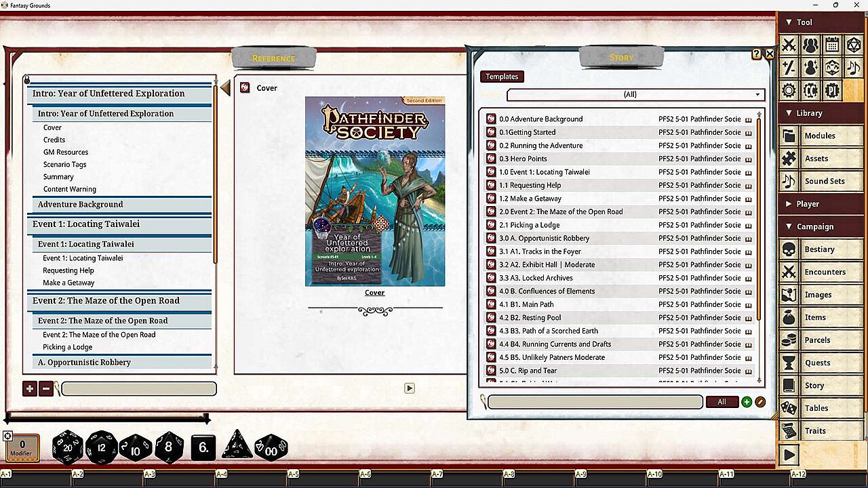
Task: Open Scenario Tags page
Action: pyautogui.click(x=65, y=164)
